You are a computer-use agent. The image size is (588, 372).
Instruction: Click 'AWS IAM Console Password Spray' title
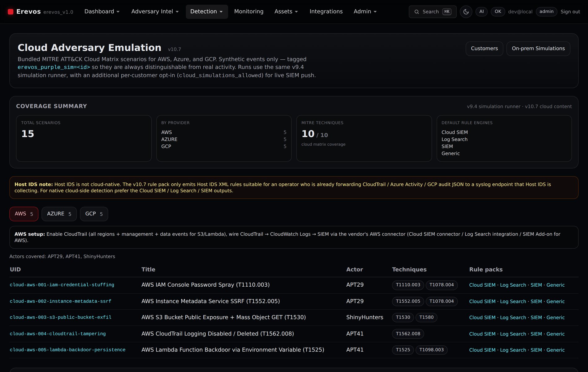(205, 285)
